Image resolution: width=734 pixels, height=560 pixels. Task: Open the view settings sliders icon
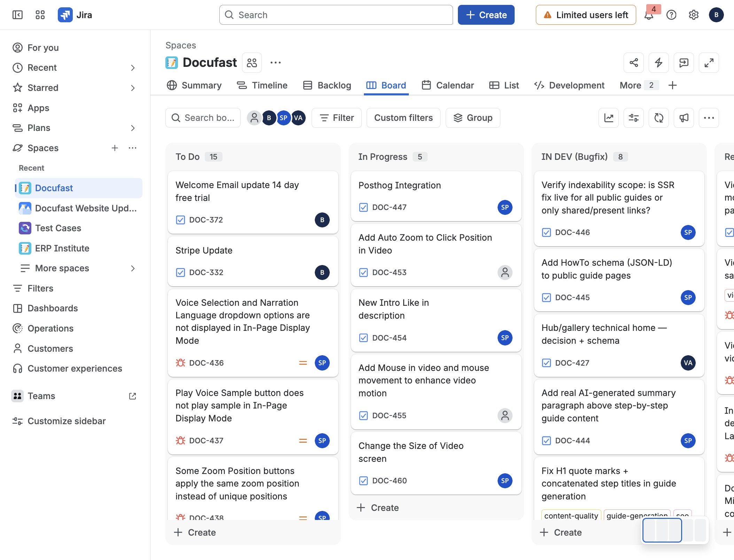pyautogui.click(x=634, y=118)
